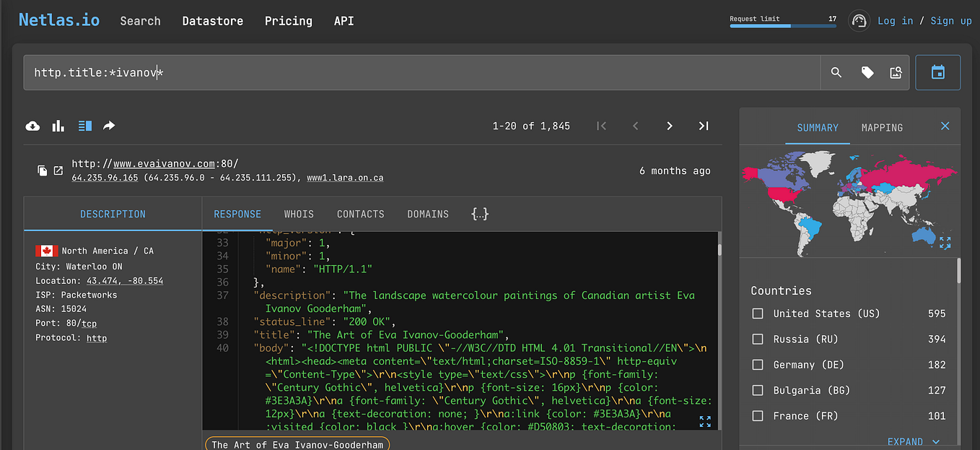980x450 pixels.
Task: Expand the world map to fullscreen
Action: point(945,243)
